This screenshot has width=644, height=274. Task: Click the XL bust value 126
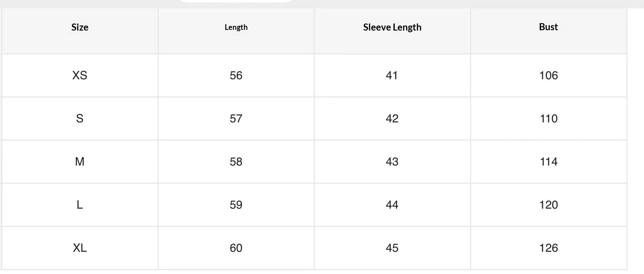(x=548, y=248)
